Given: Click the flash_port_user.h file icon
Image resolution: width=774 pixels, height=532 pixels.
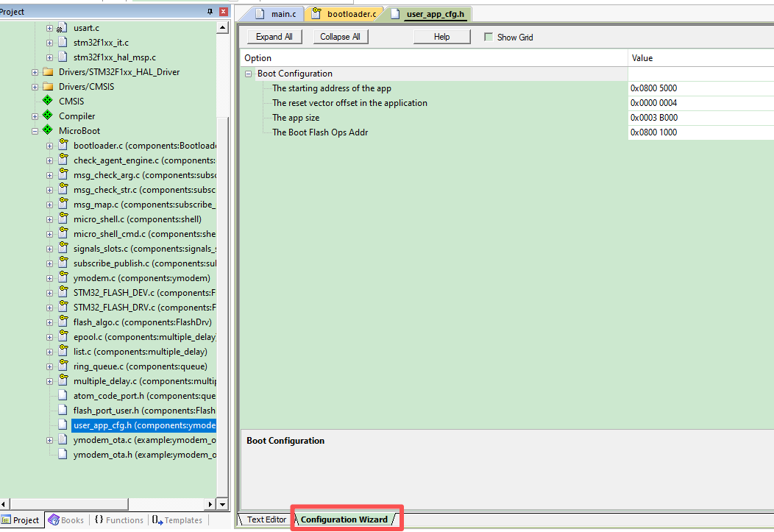Looking at the screenshot, I should [63, 410].
